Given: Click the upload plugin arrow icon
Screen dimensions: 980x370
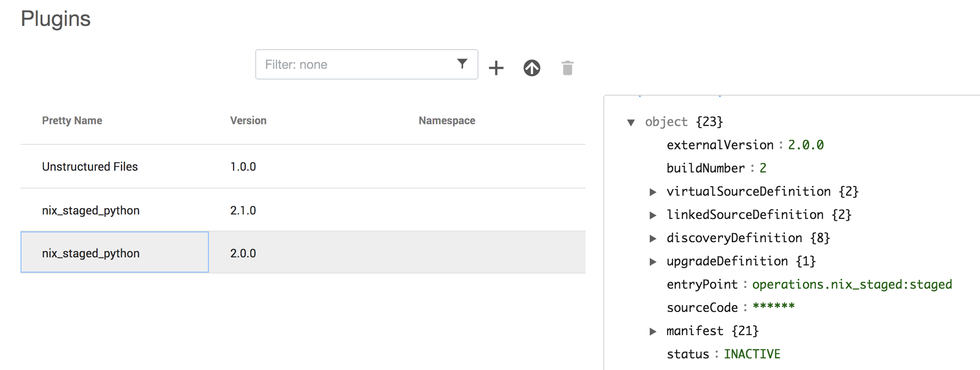Looking at the screenshot, I should pos(532,68).
